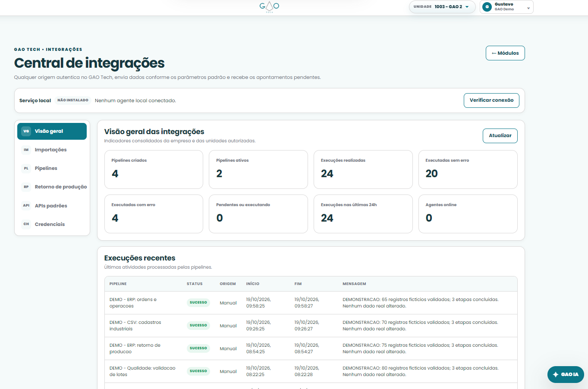This screenshot has height=389, width=588.
Task: Open the Pipelines section
Action: coord(52,168)
